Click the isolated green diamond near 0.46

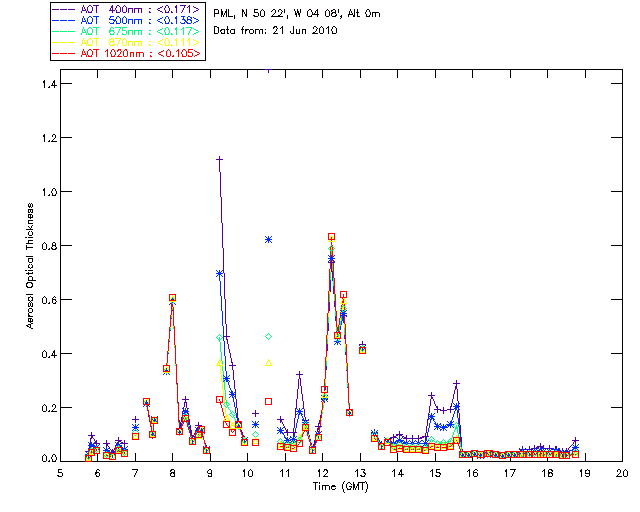point(268,336)
